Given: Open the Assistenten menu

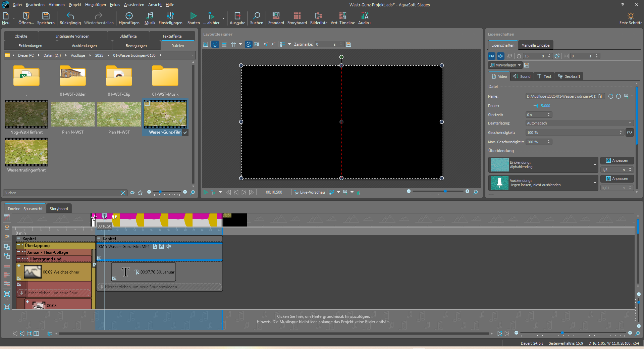Looking at the screenshot, I should (x=134, y=5).
